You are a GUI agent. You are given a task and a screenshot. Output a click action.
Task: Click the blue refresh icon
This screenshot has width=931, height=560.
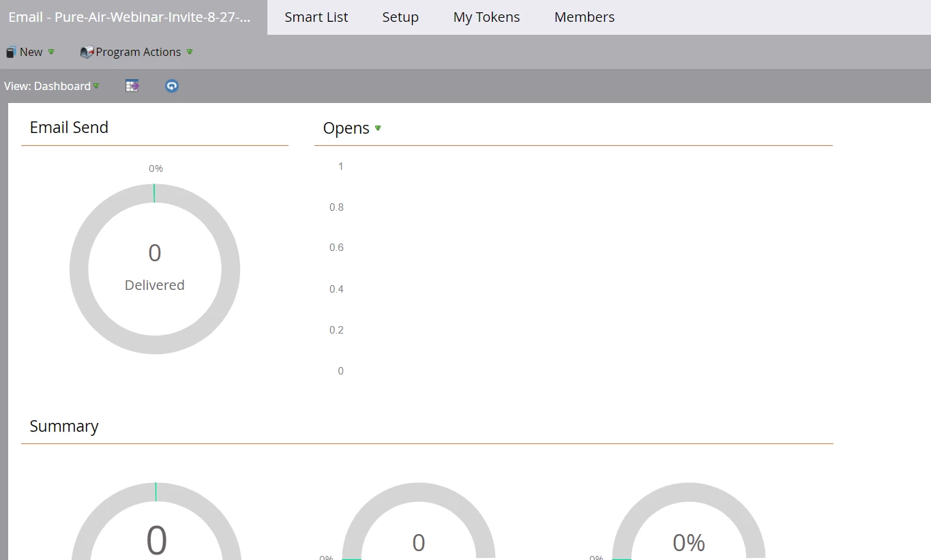[172, 86]
